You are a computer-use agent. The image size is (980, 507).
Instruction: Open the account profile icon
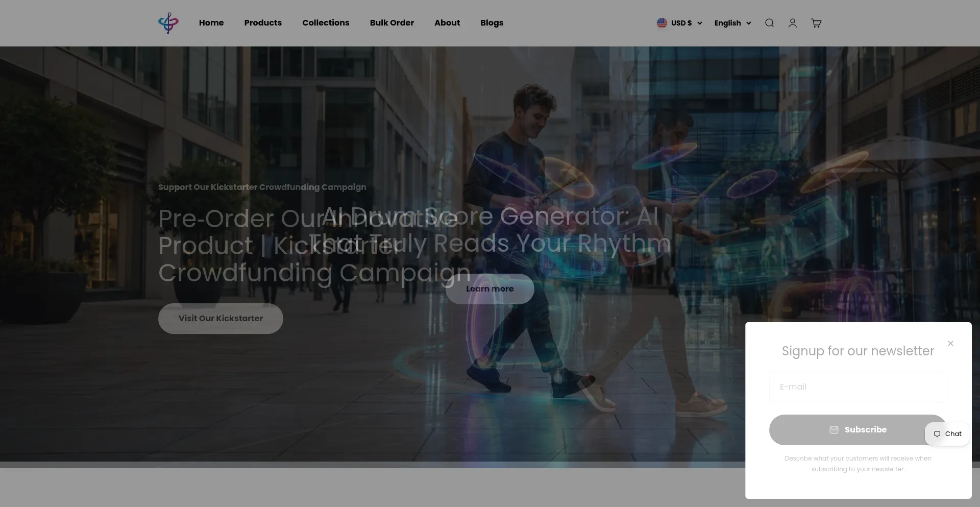pos(792,23)
